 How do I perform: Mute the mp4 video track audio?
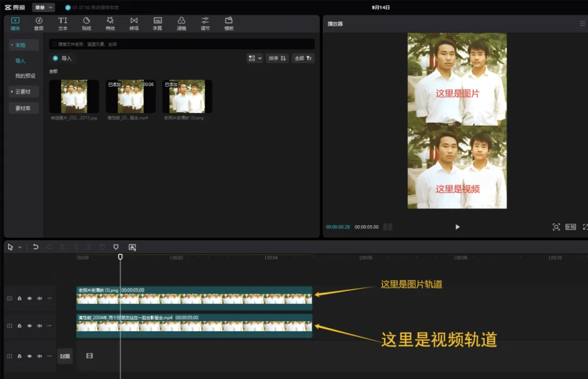[x=39, y=326]
